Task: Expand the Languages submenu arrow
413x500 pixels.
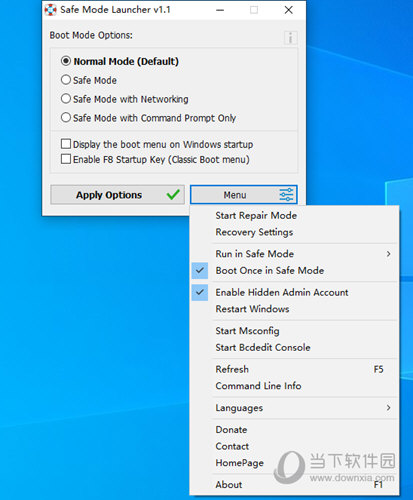Action: pos(388,408)
